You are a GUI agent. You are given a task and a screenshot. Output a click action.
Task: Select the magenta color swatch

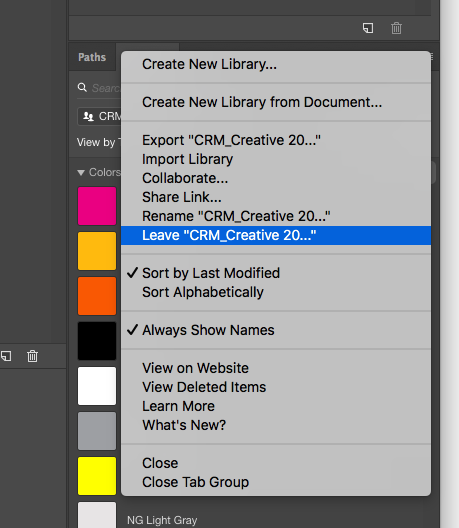[x=97, y=206]
